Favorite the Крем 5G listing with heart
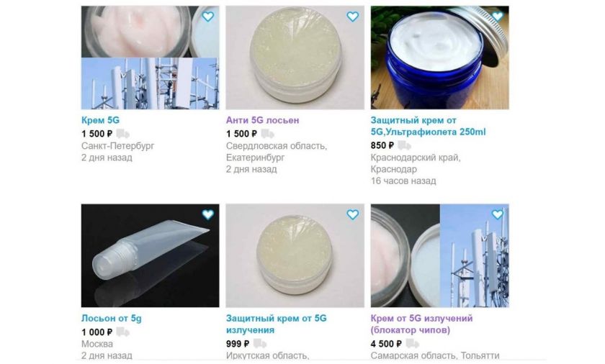The image size is (605, 364). point(208,17)
